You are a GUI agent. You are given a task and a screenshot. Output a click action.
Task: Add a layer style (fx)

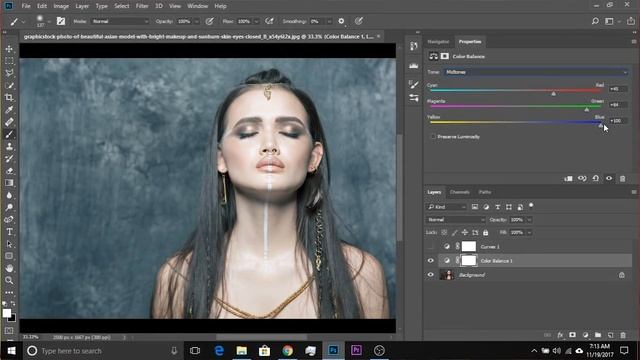(560, 335)
